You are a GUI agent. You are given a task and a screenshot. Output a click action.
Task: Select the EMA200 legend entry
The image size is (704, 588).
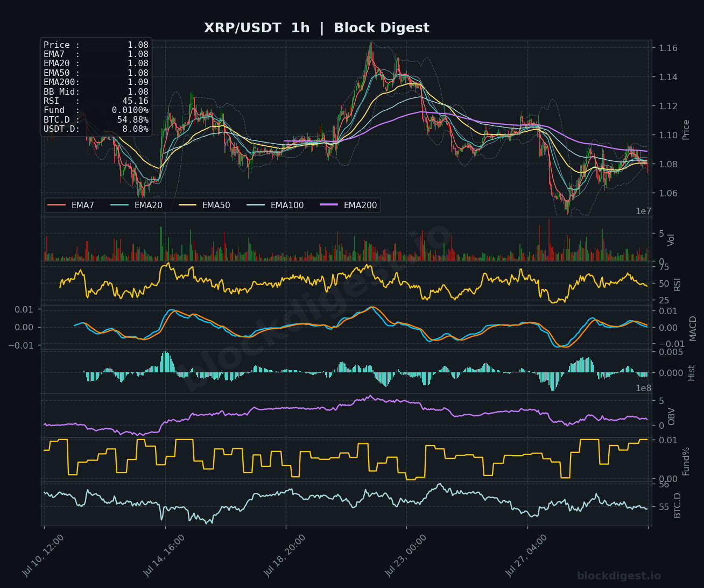pyautogui.click(x=348, y=206)
